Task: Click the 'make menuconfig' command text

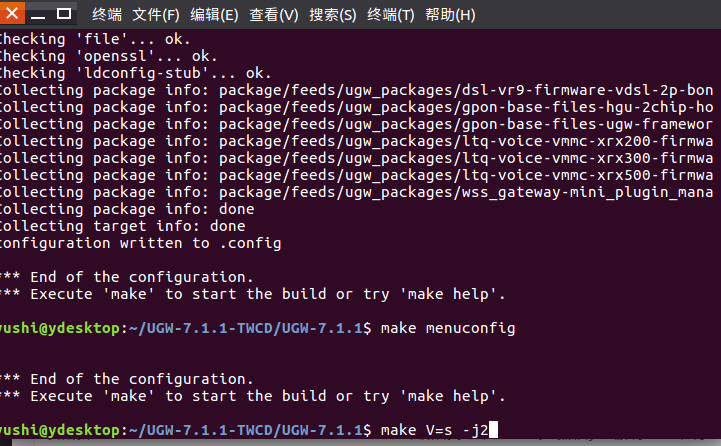Action: point(448,328)
